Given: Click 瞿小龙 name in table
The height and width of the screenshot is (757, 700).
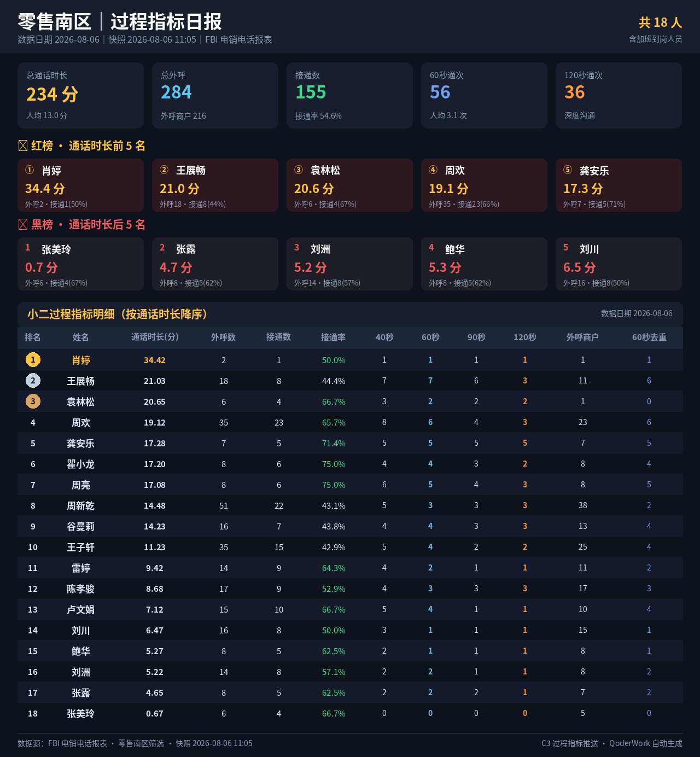Looking at the screenshot, I should [81, 464].
